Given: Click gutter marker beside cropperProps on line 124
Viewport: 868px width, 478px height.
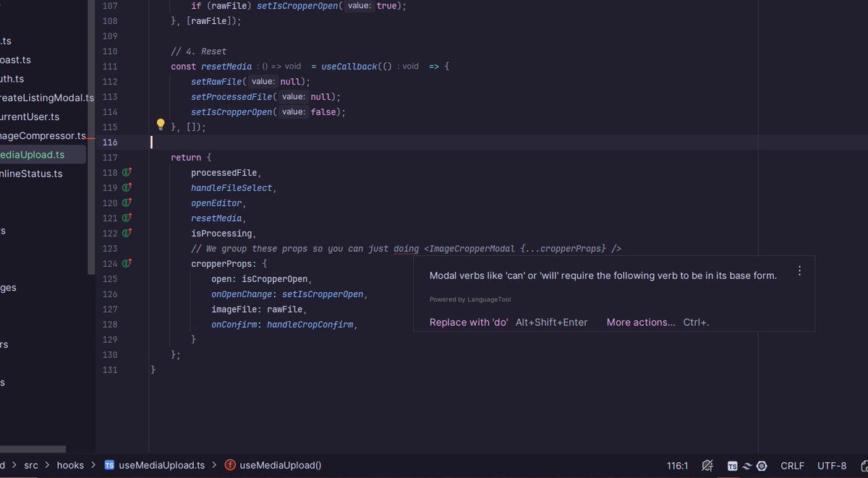Looking at the screenshot, I should tap(127, 263).
